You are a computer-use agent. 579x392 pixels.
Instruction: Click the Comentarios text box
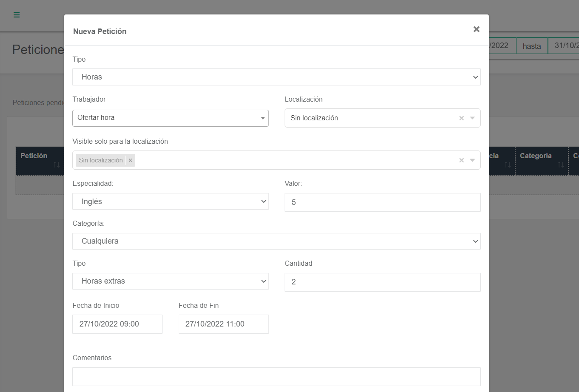[x=276, y=377]
